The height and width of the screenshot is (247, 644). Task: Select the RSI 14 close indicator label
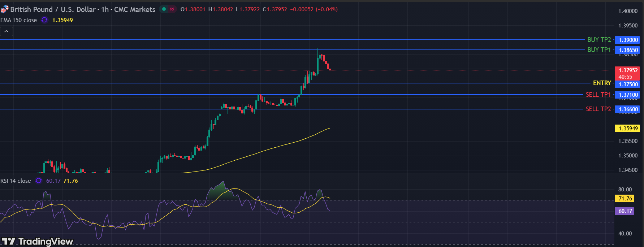coord(16,181)
